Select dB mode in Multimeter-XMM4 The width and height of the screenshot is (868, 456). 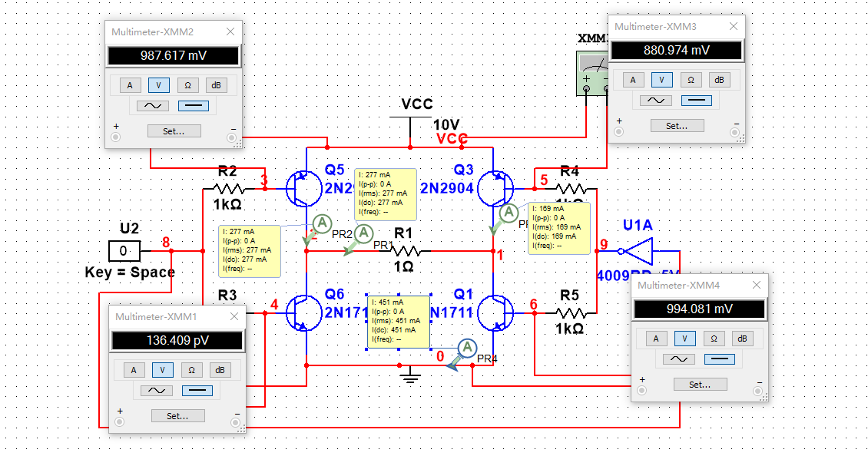pos(743,339)
